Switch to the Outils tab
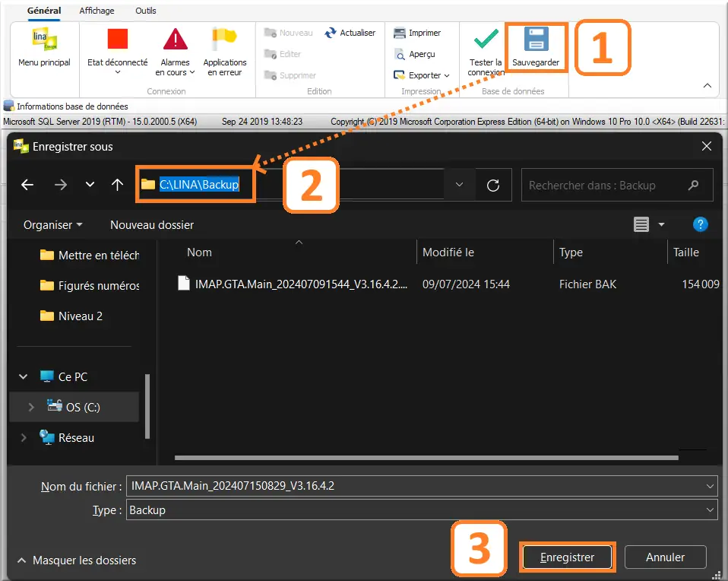The image size is (728, 581). 145,10
